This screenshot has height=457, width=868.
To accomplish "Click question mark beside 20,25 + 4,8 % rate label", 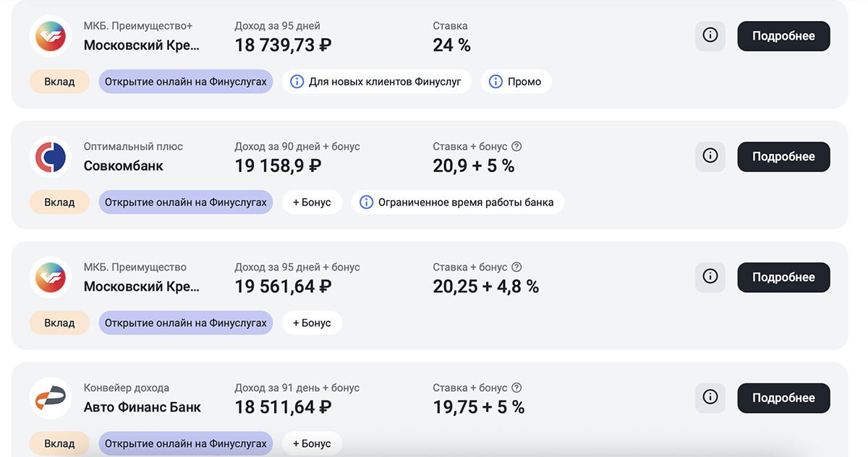I will point(516,268).
